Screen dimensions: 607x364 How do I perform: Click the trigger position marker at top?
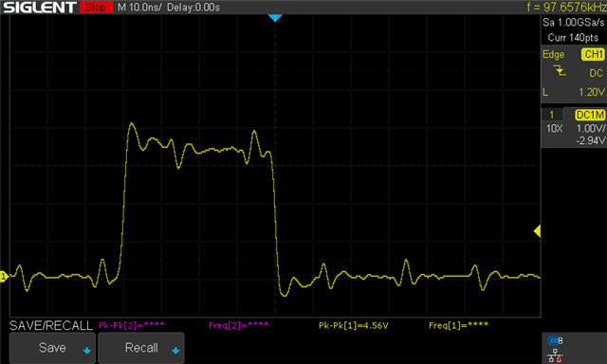tap(275, 18)
